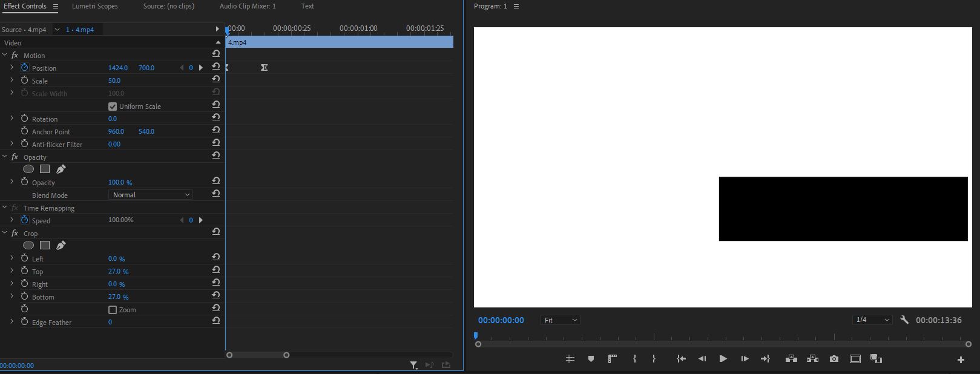Collapse Motion effect group

coord(4,55)
